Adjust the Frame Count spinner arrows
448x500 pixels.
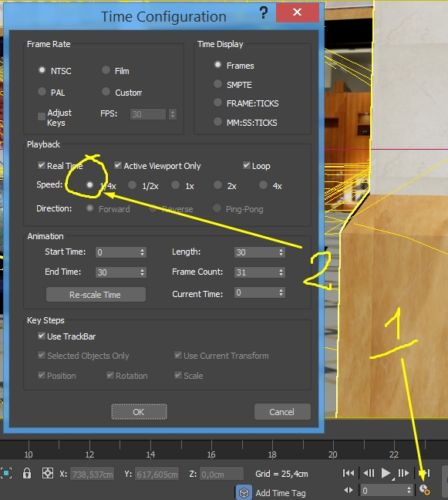tap(281, 272)
